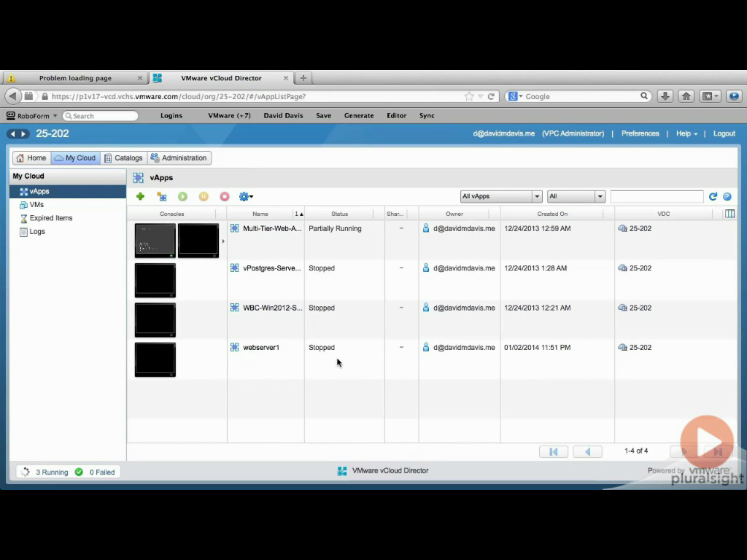Click the red Stop vApp icon
The image size is (747, 560).
(225, 196)
